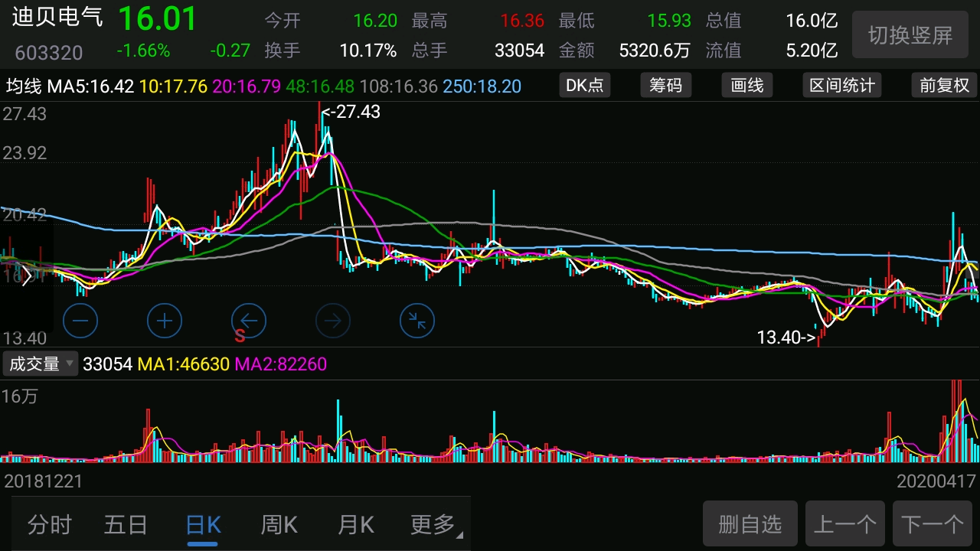The width and height of the screenshot is (980, 551).
Task: Select the 日K tab
Action: pyautogui.click(x=203, y=525)
